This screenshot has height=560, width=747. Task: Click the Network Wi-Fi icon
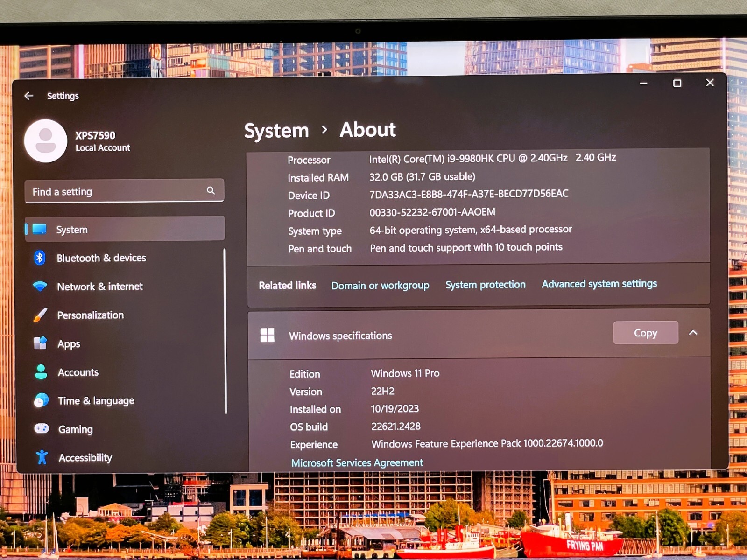[x=40, y=287]
